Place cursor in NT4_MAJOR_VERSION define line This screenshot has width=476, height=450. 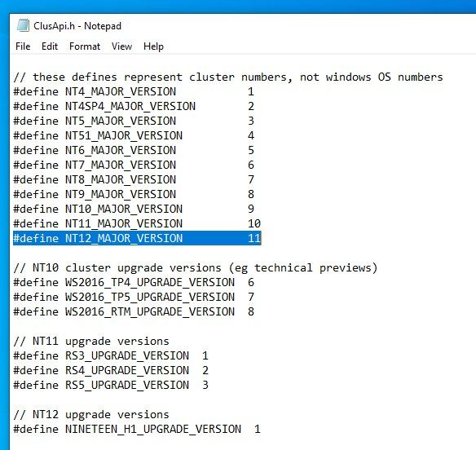pos(134,91)
